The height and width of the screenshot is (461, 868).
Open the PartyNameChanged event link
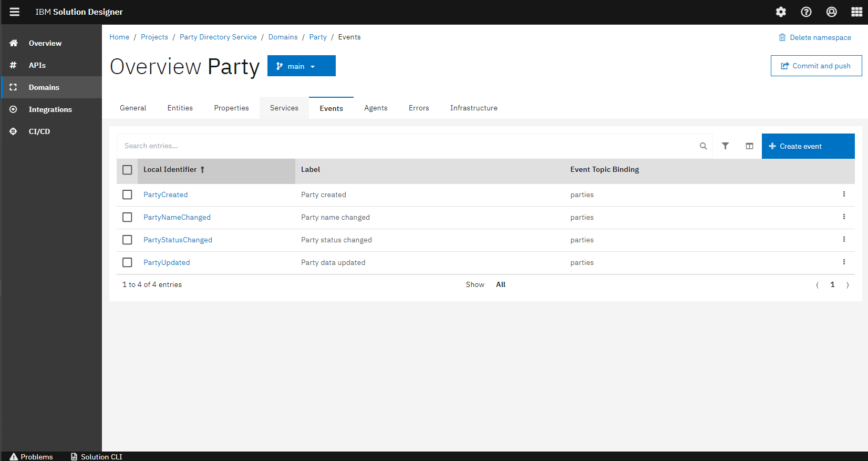(x=177, y=217)
